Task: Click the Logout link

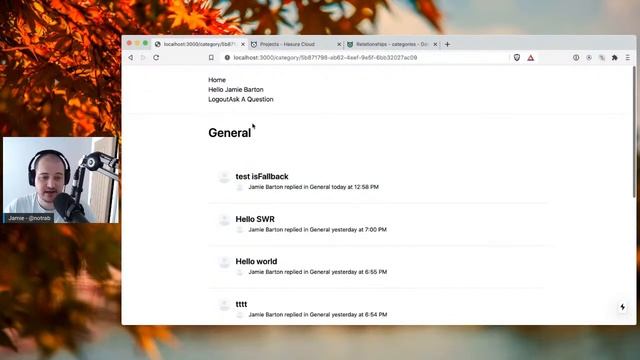Action: (218, 99)
